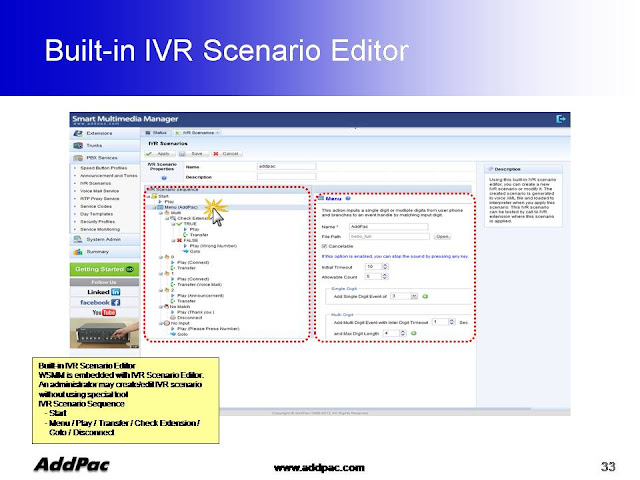Image resolution: width=640 pixels, height=480 pixels.
Task: Select the Play (Announcement) node
Action: 197,296
